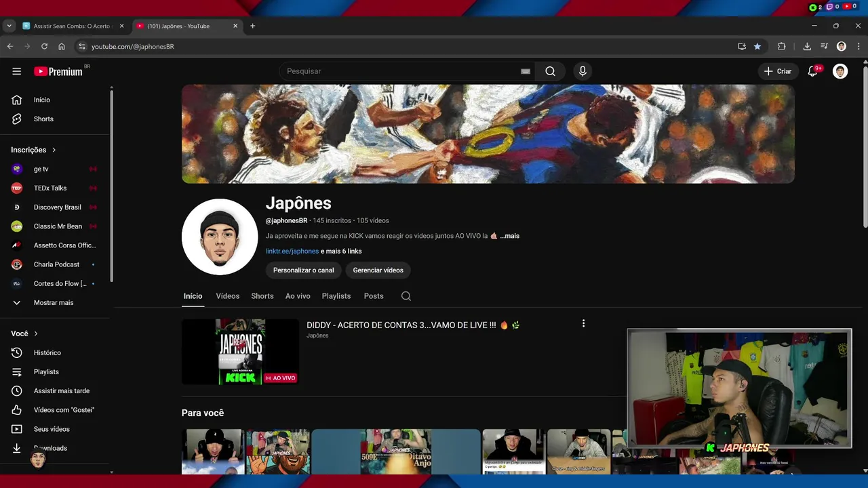Reload the page in the browser
This screenshot has width=868, height=488.
pos(44,46)
